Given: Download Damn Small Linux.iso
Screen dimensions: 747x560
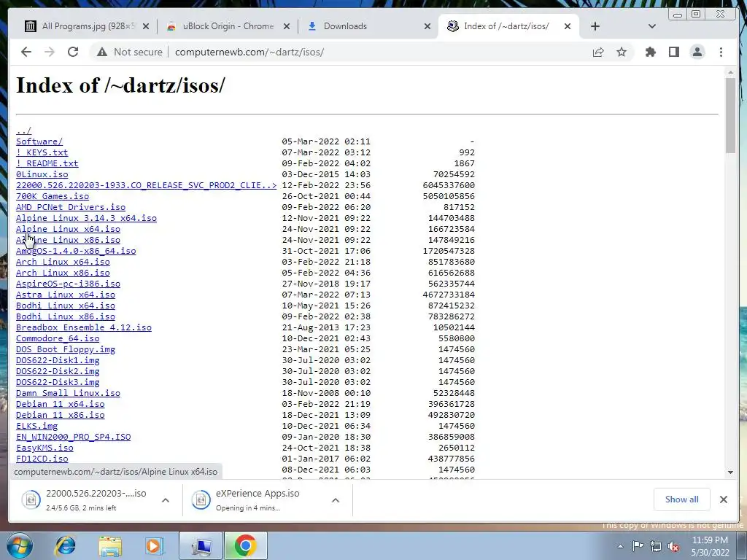Looking at the screenshot, I should (68, 393).
